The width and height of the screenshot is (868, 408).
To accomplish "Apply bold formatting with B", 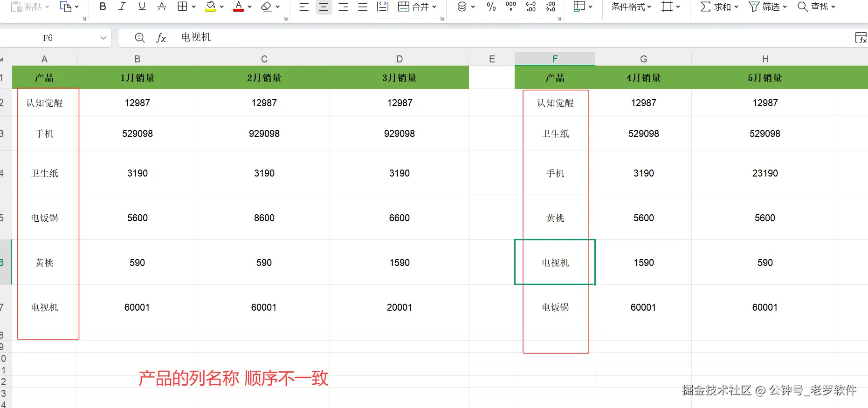I will [x=103, y=7].
